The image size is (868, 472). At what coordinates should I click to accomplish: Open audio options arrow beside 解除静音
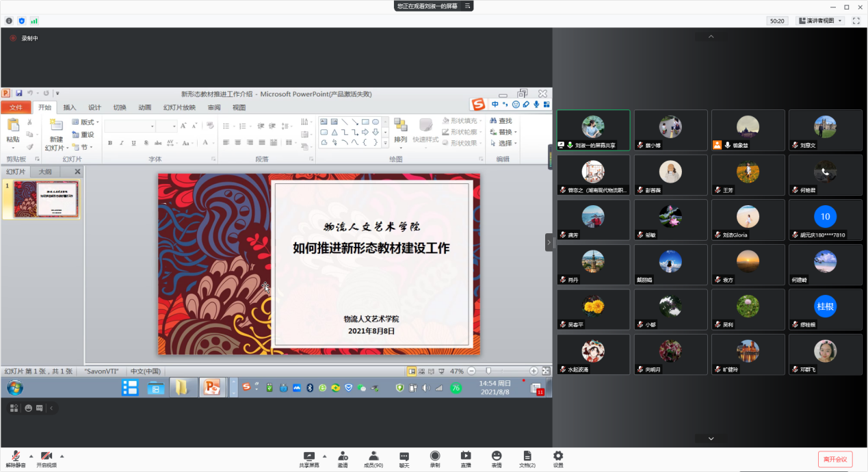point(30,456)
